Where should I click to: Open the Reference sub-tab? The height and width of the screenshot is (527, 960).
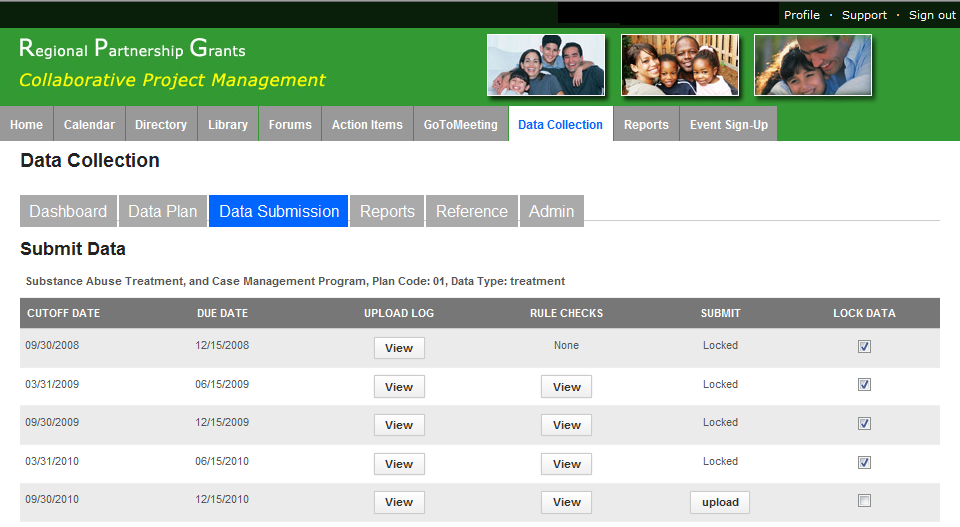coord(471,211)
